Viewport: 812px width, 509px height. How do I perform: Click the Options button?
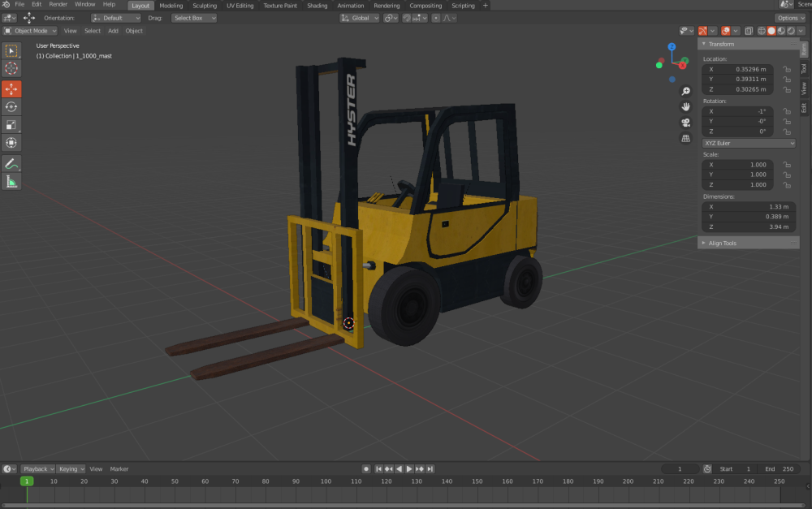(790, 18)
